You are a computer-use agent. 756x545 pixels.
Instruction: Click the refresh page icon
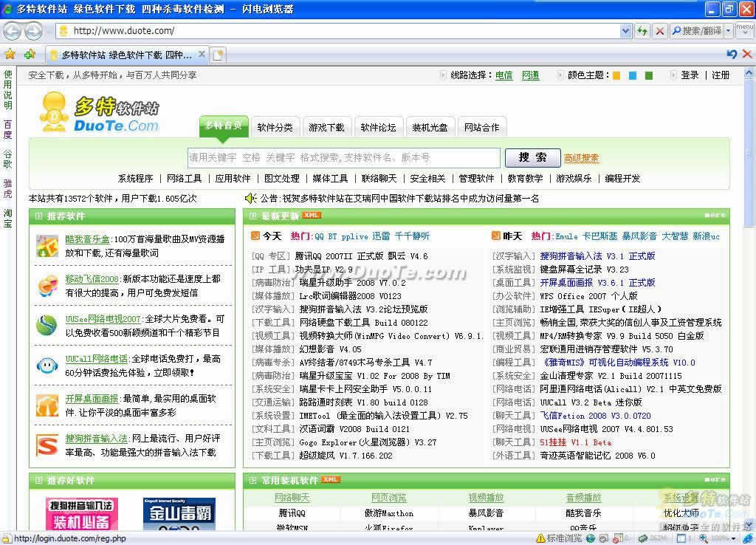click(642, 31)
